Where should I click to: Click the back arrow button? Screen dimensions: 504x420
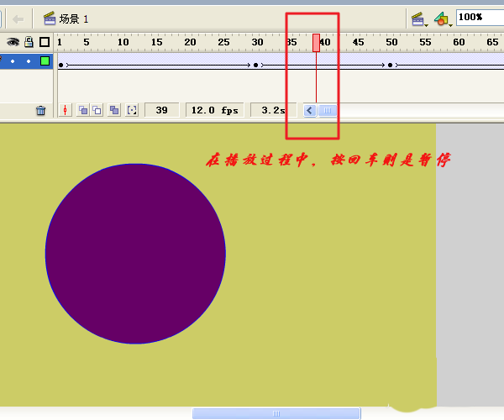[18, 19]
